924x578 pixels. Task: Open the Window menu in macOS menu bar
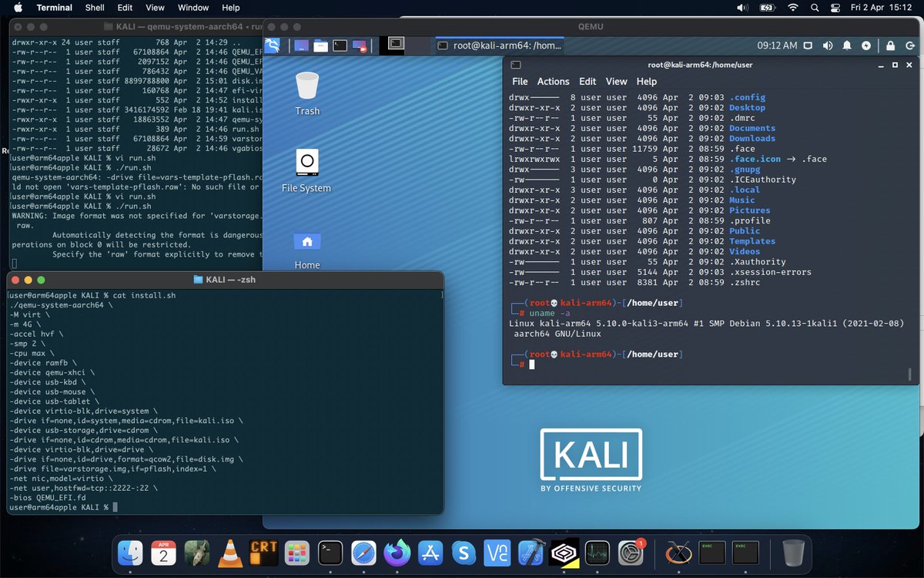click(x=193, y=8)
